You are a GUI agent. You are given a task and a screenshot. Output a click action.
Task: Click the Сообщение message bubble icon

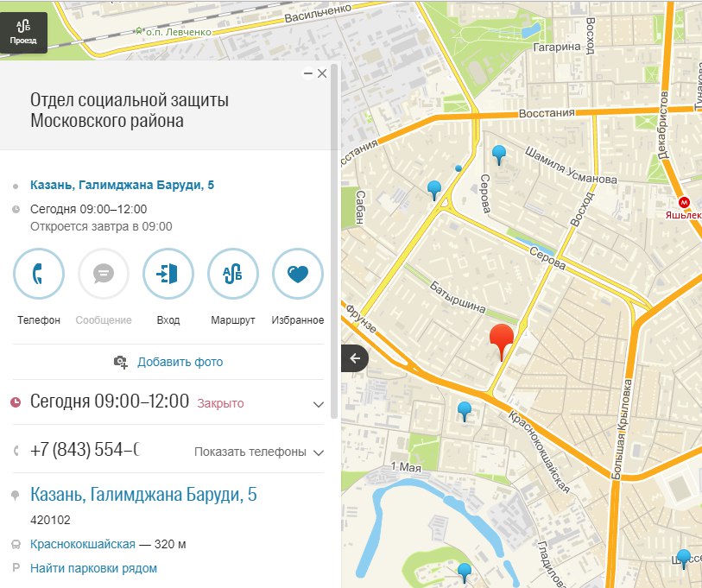(103, 274)
